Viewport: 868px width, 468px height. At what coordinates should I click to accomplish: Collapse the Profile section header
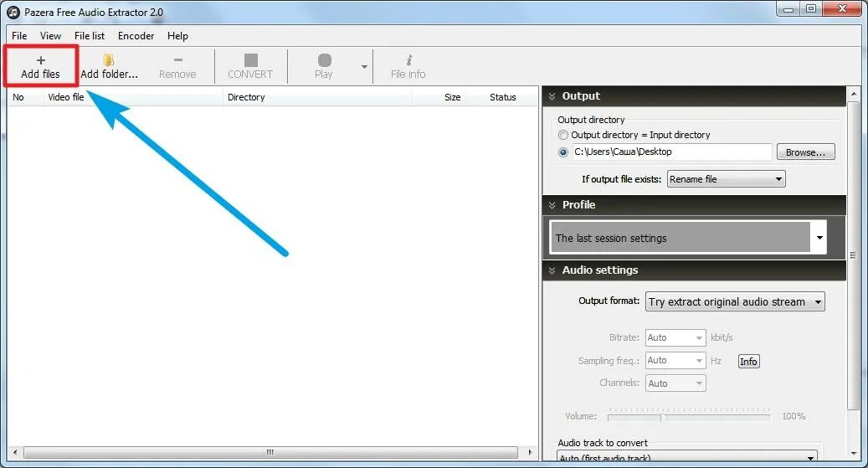(694, 205)
